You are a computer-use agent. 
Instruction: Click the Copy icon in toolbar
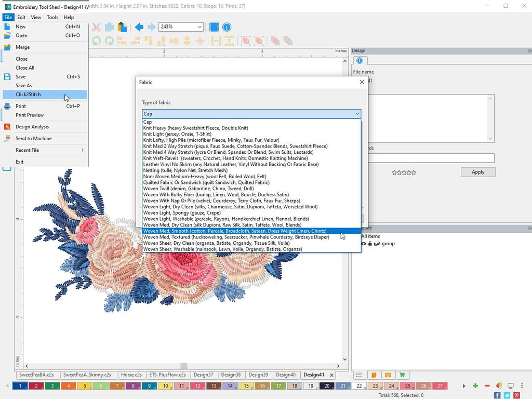click(109, 27)
